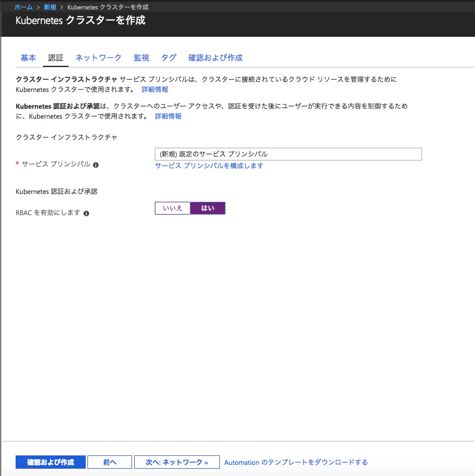
Task: Click the service principal input field
Action: (x=288, y=154)
